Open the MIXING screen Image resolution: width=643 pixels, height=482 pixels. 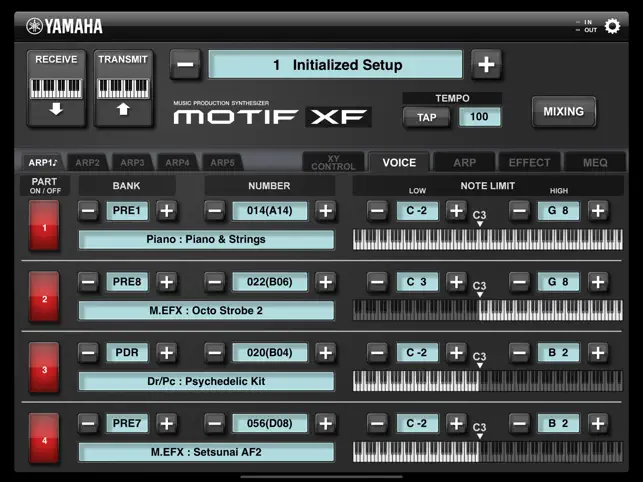point(563,112)
